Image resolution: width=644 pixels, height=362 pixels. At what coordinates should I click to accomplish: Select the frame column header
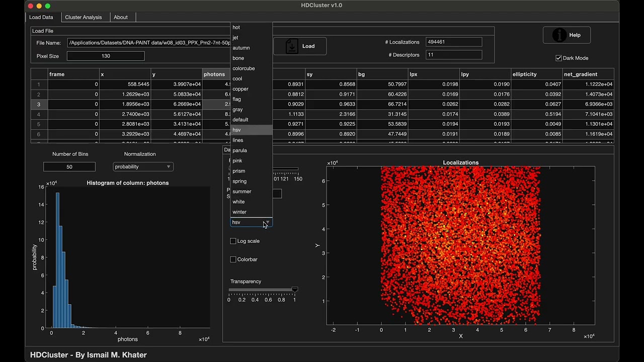(x=73, y=74)
